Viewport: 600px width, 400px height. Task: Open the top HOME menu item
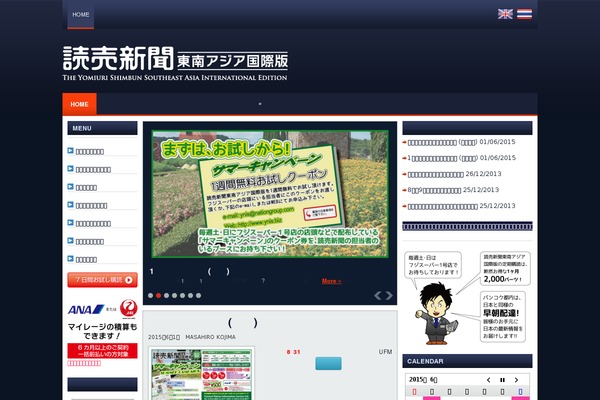(81, 15)
